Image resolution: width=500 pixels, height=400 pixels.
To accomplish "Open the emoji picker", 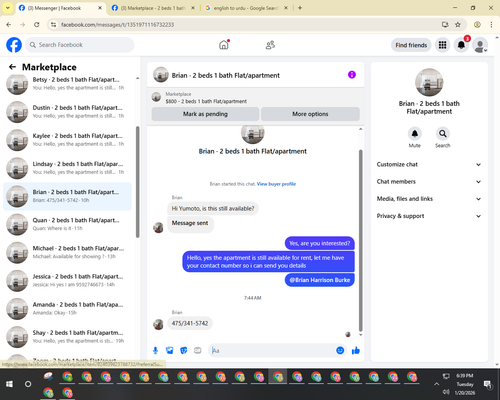I will pos(340,350).
